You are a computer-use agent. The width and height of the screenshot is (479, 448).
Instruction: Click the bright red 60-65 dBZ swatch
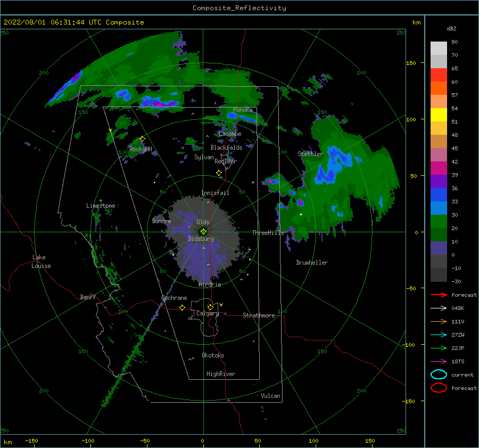[x=439, y=75]
